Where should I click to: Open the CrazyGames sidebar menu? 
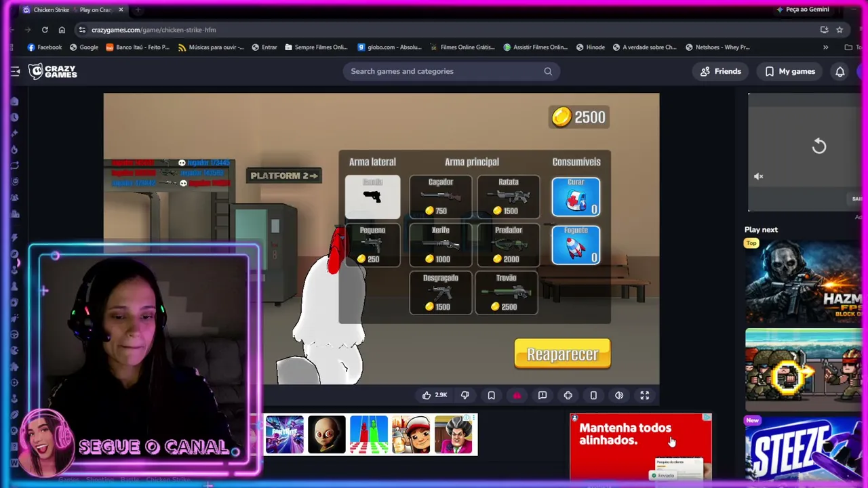[15, 71]
